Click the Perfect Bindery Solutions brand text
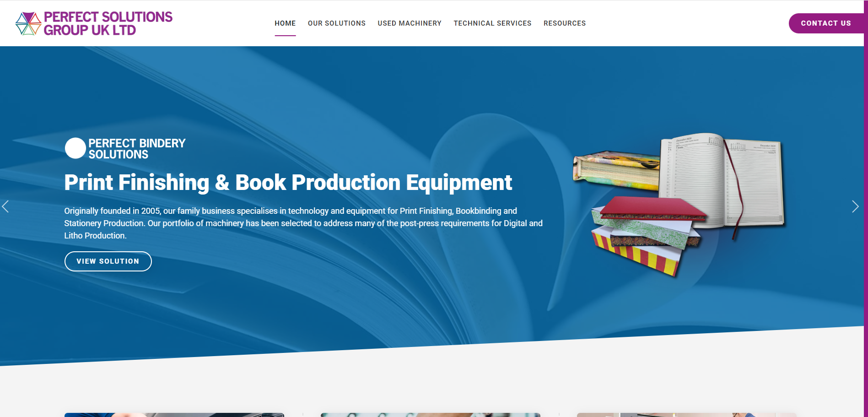868x417 pixels. (x=136, y=149)
